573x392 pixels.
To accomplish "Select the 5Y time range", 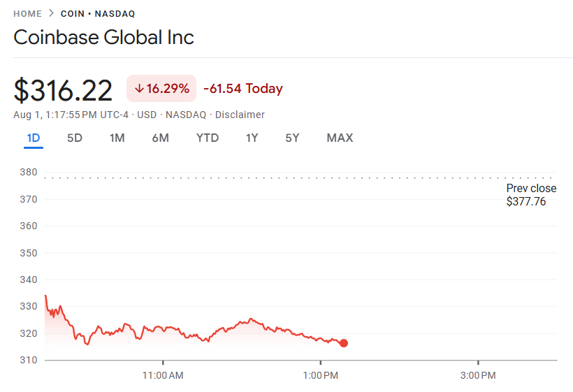I will tap(292, 138).
